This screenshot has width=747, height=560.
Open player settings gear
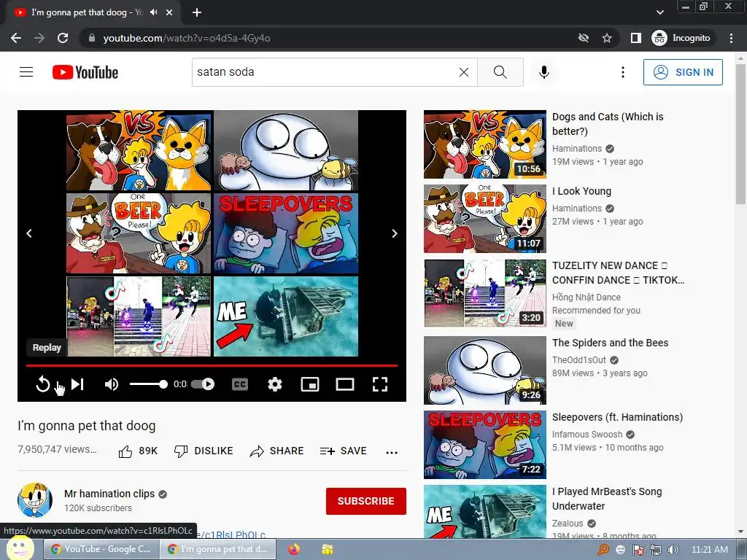275,384
